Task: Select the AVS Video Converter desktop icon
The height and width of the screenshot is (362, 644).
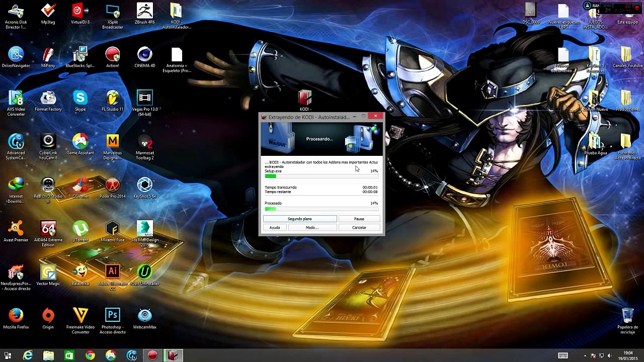Action: coord(16,104)
